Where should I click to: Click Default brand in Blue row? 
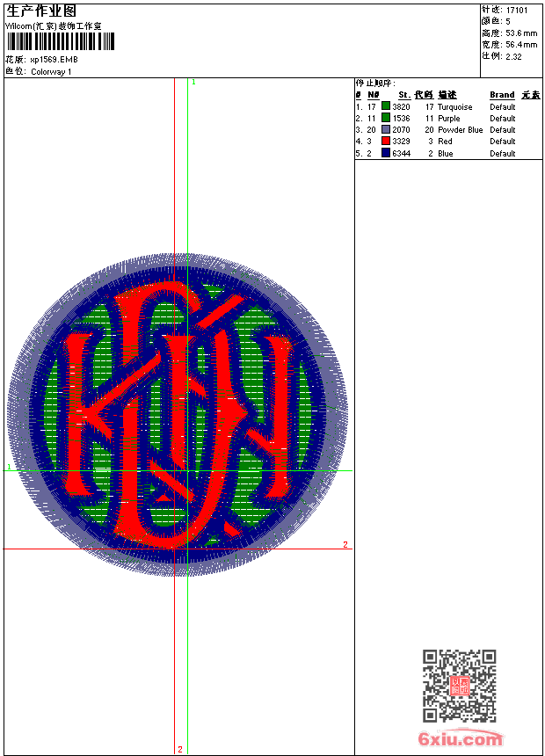(503, 154)
